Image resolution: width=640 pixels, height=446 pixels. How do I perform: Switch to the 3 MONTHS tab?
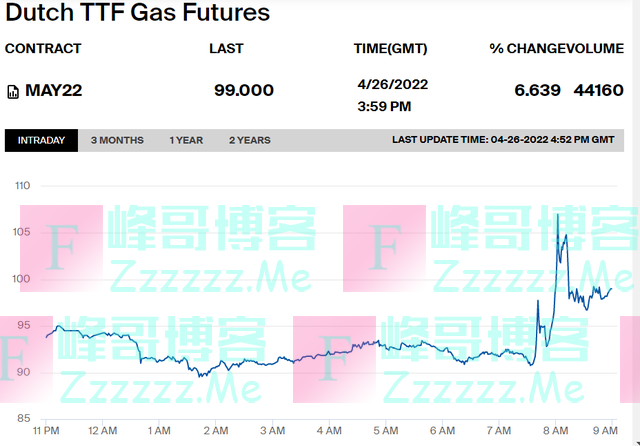click(x=117, y=140)
